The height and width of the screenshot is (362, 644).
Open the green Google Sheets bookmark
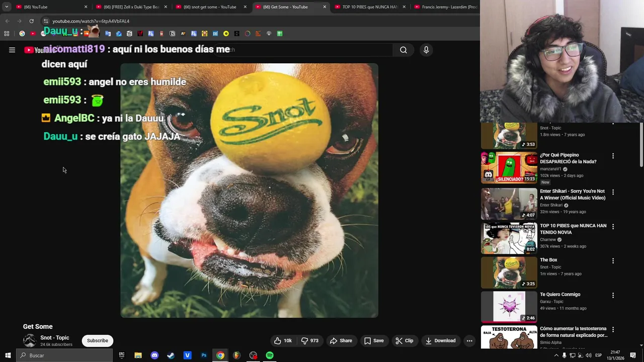(x=280, y=34)
